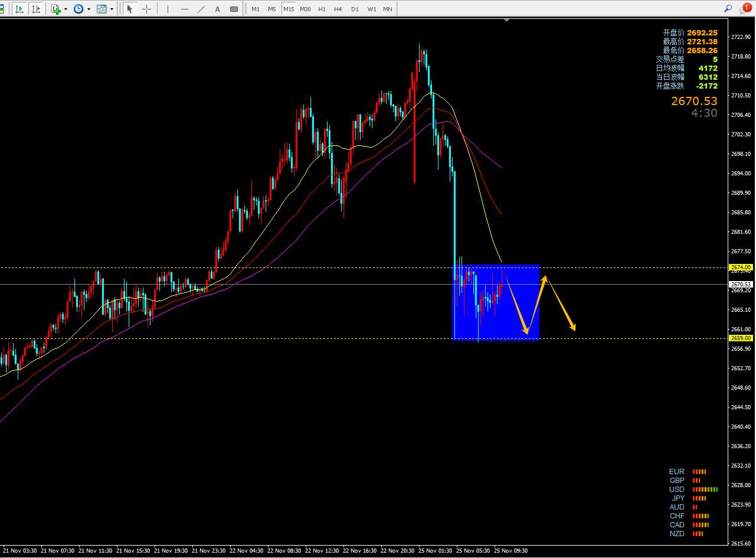Expand the Indicators dropdown arrow
This screenshot has width=756, height=558.
66,9
